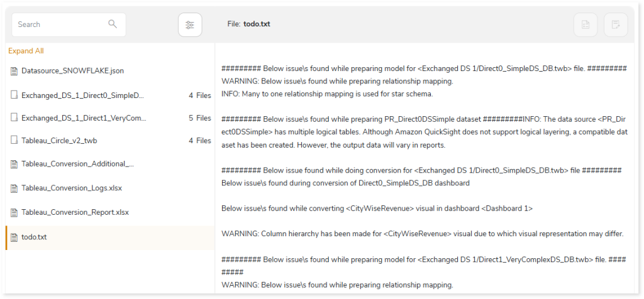Click the edit document icon top-right
The width and height of the screenshot is (644, 299).
coord(616,24)
